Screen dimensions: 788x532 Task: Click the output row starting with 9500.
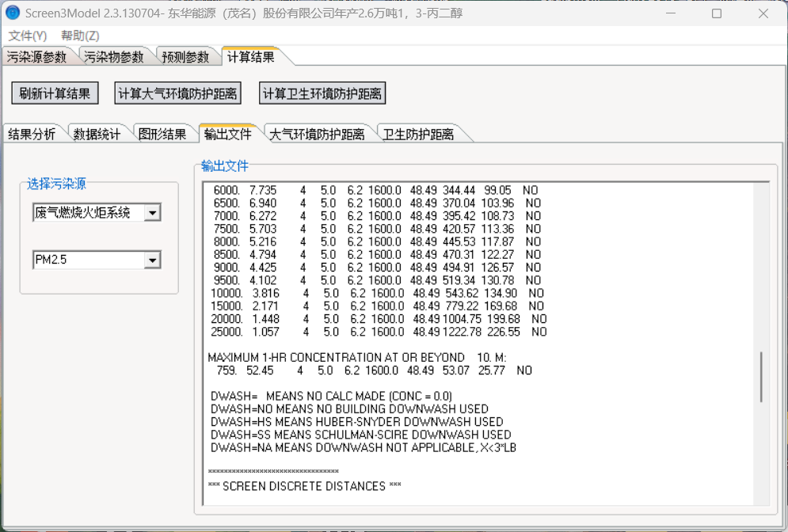point(377,280)
